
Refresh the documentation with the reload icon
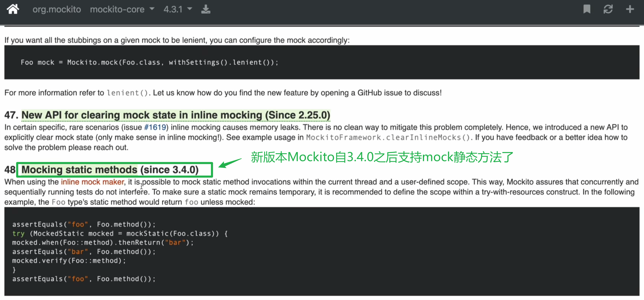click(x=608, y=9)
